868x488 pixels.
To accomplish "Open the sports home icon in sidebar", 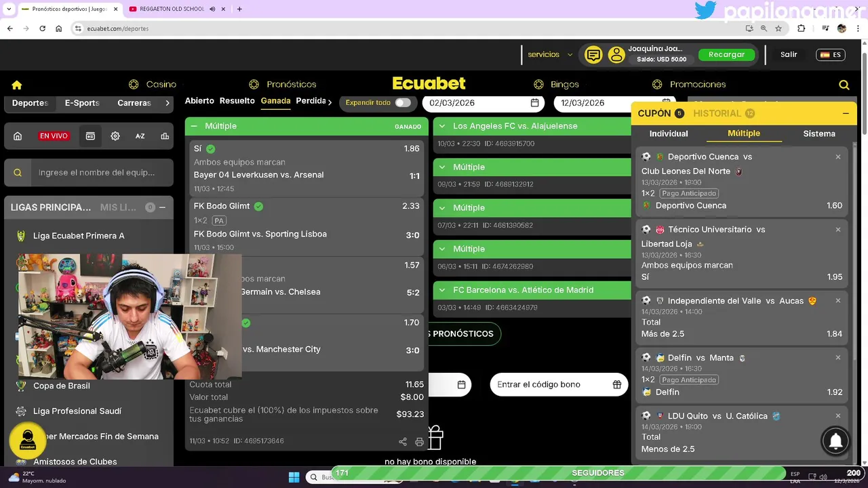I will pyautogui.click(x=18, y=136).
